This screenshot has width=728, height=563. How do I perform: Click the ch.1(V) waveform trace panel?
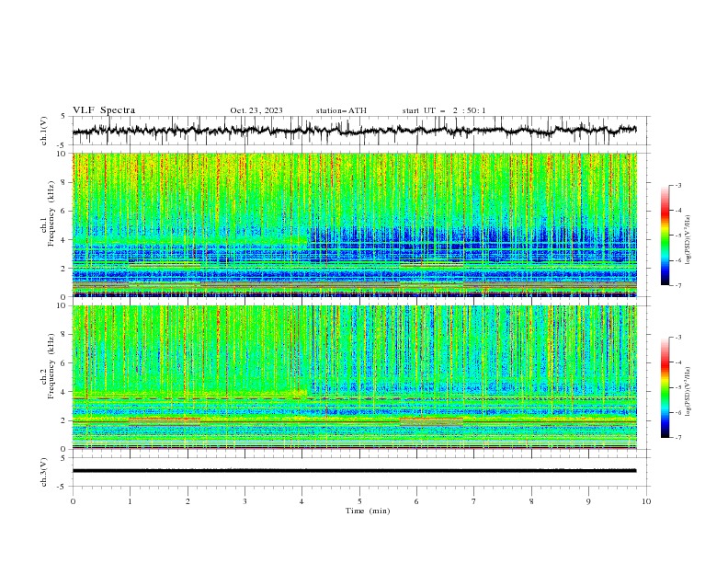click(x=361, y=131)
